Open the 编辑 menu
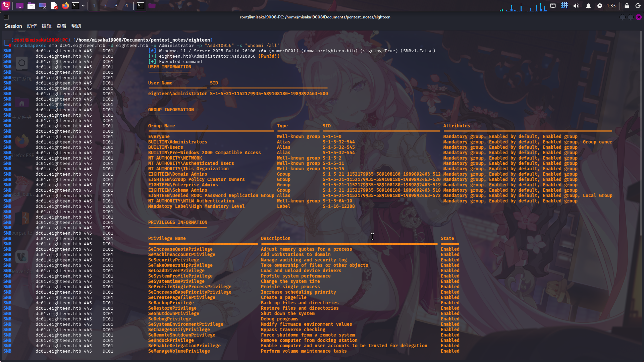This screenshot has width=644, height=362. (x=47, y=26)
